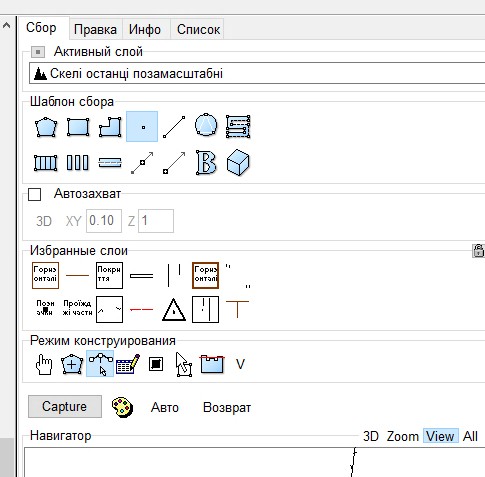Choose the point collection template

[142, 127]
